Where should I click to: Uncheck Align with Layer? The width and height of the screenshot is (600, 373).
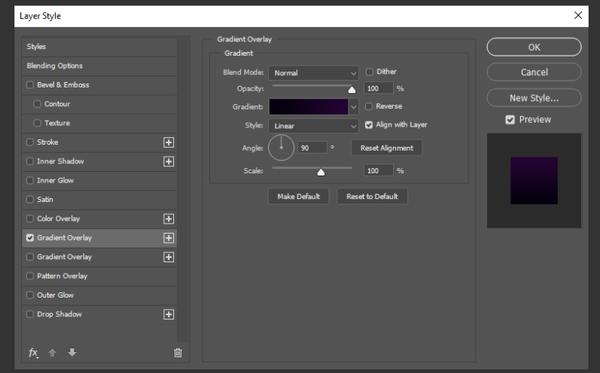click(x=369, y=125)
